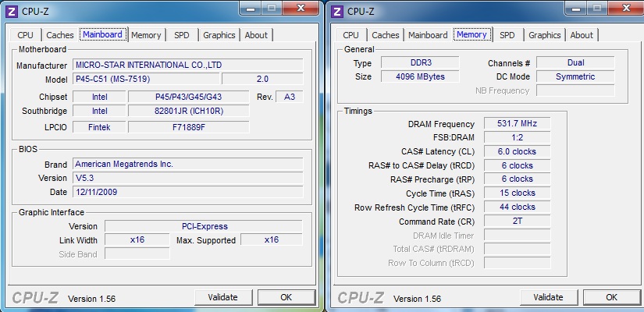This screenshot has height=312, width=644.
Task: Open the Caches tab in the right window
Action: (x=386, y=35)
